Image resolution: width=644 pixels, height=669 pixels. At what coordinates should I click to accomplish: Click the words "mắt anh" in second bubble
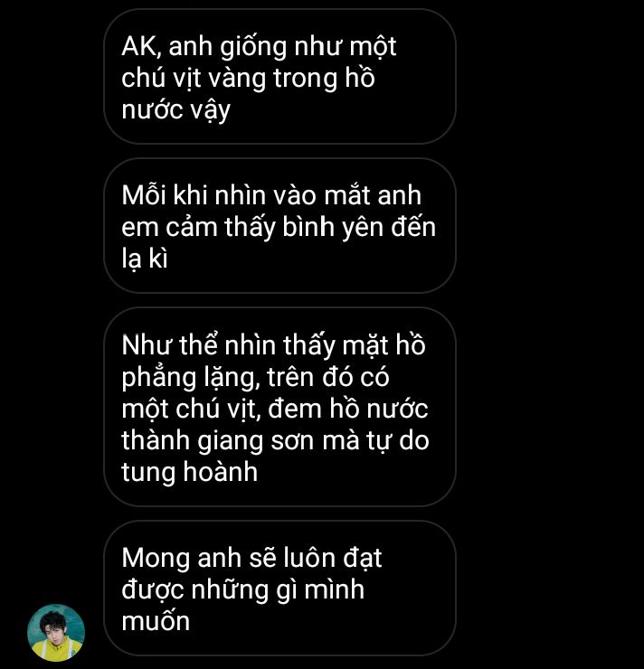click(373, 196)
